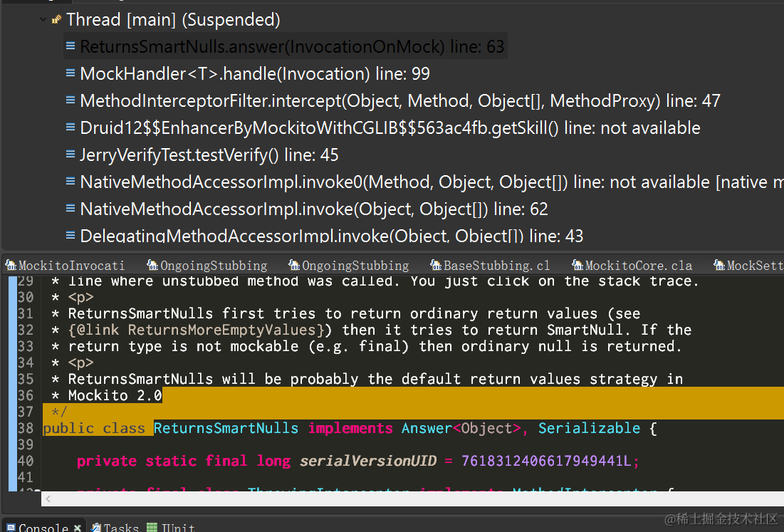Click stack frame icon for MethodInterceptorFilter.intercept
Viewport: 784px width, 532px height.
point(70,100)
